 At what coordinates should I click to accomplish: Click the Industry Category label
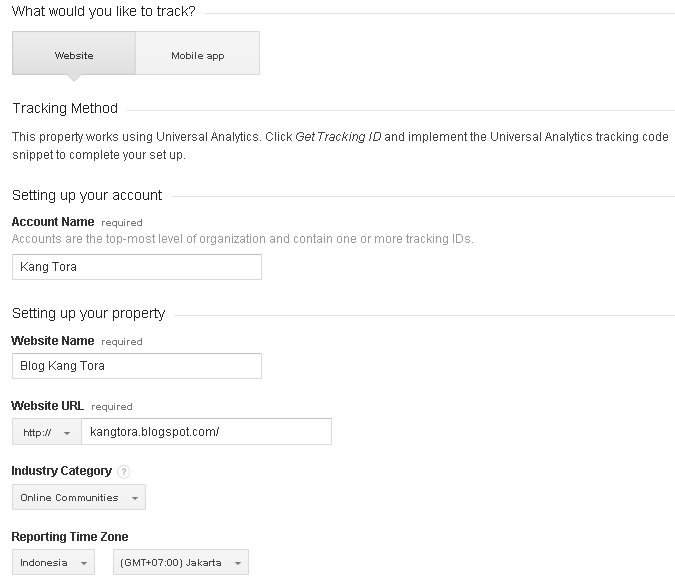[61, 471]
